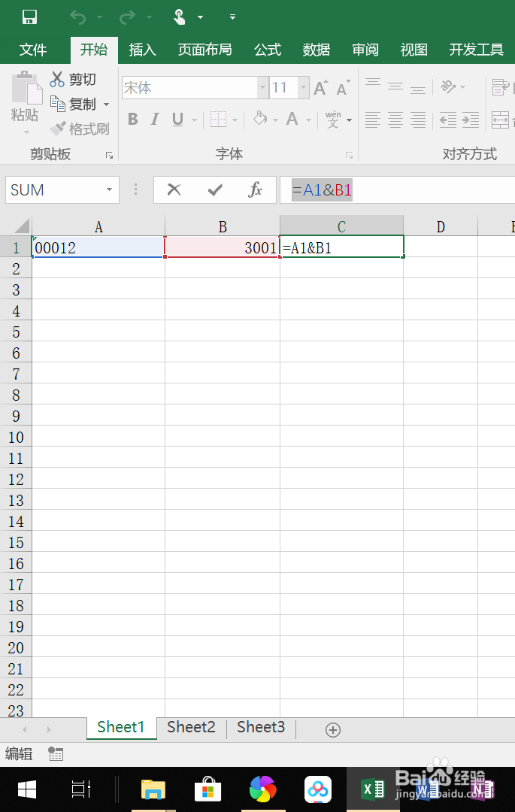Click the 粘贴 paste icon
Viewport: 515px width, 812px height.
26,87
